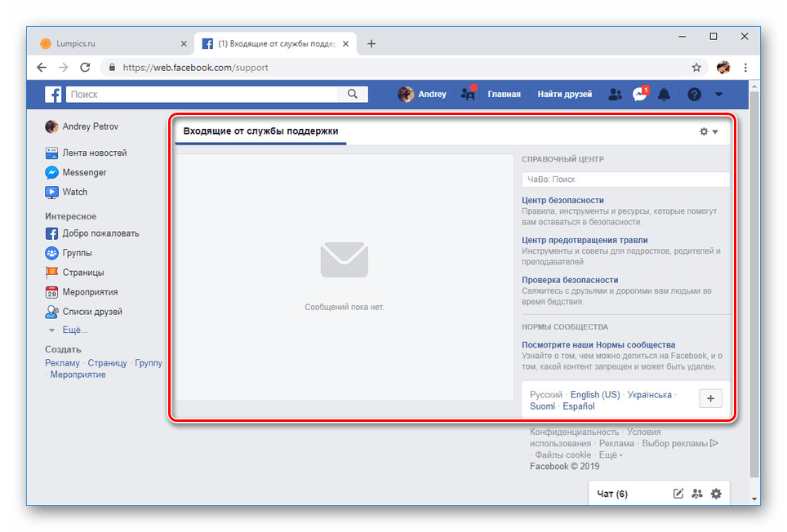This screenshot has width=787, height=532.
Task: Click the search magnifier icon
Action: click(x=353, y=94)
